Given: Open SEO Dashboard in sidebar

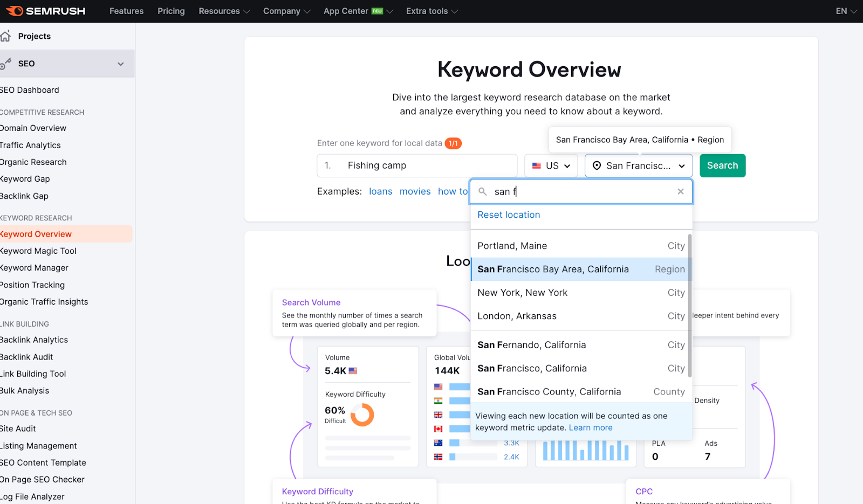Looking at the screenshot, I should (x=30, y=90).
